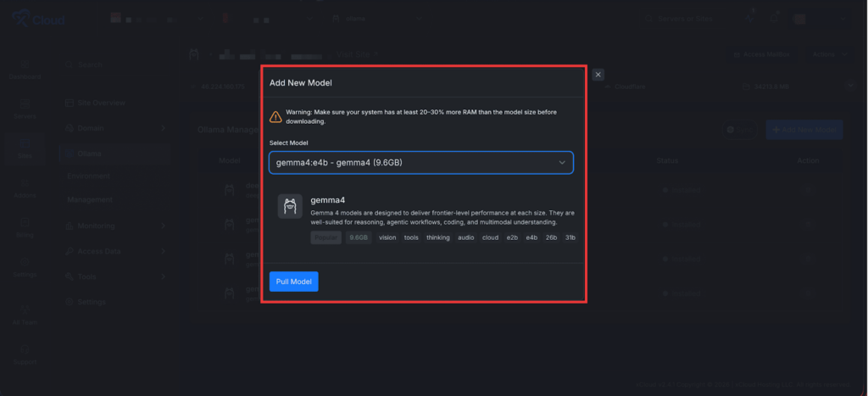
Task: Click the cloud tag
Action: [491, 238]
